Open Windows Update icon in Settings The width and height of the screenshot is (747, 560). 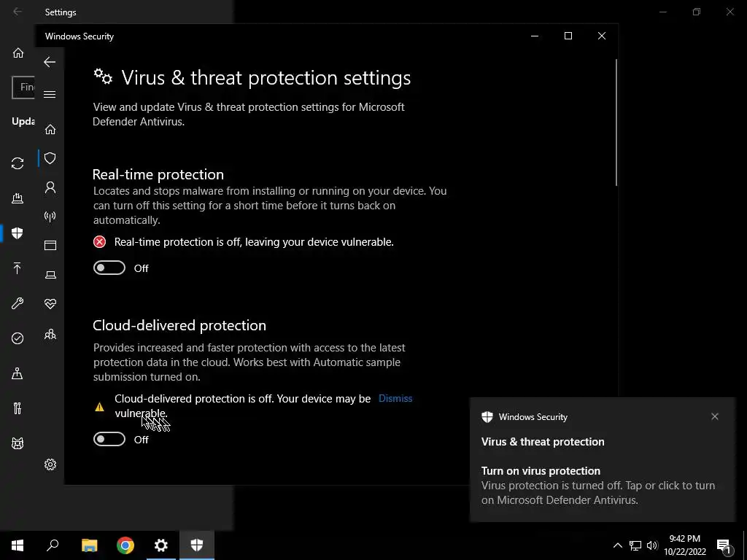[x=18, y=163]
